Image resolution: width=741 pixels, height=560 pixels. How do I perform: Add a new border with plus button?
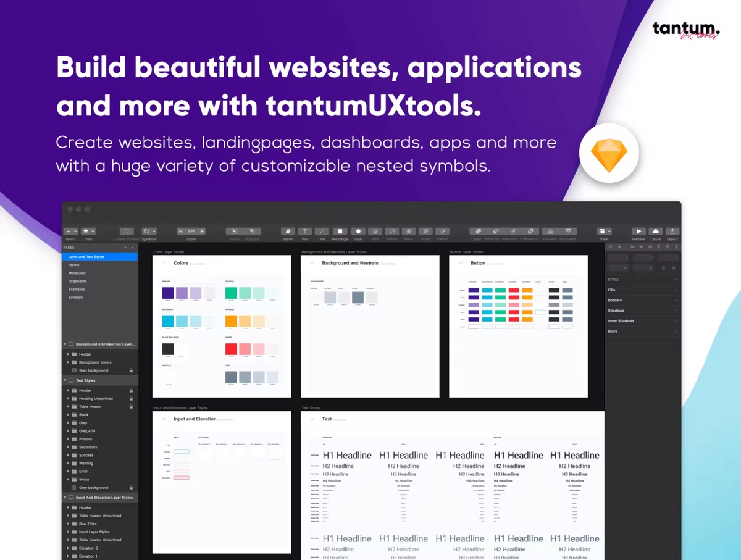(x=676, y=300)
